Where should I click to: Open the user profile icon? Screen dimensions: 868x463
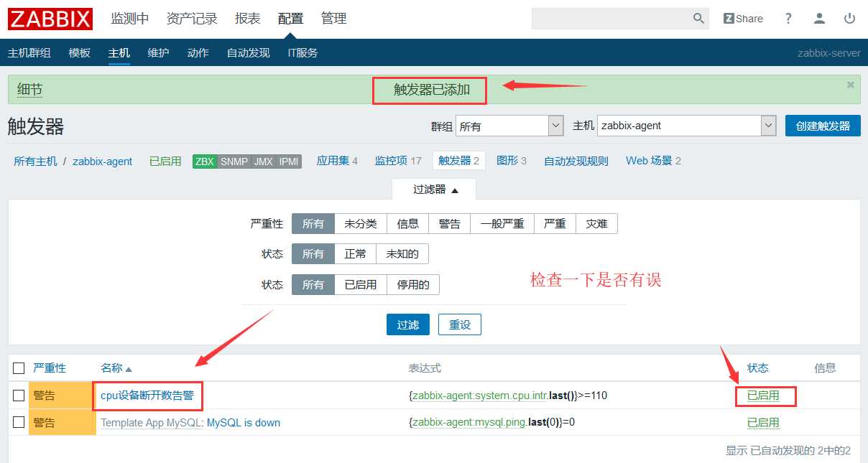pos(819,19)
